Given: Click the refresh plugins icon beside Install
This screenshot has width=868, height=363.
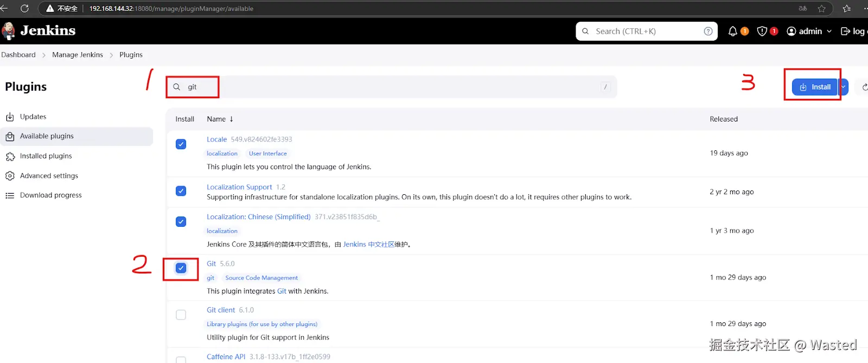Looking at the screenshot, I should [x=864, y=87].
